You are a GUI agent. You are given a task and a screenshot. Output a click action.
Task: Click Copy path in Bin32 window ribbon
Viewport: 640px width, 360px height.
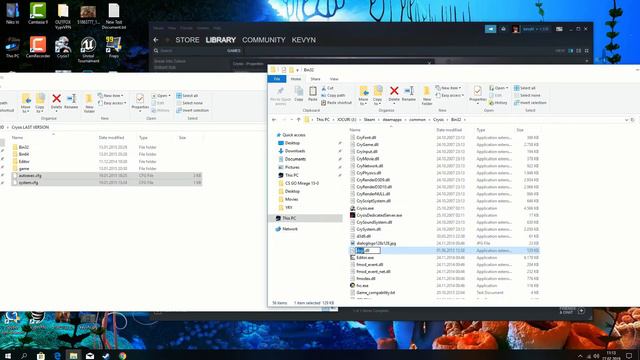tap(333, 96)
